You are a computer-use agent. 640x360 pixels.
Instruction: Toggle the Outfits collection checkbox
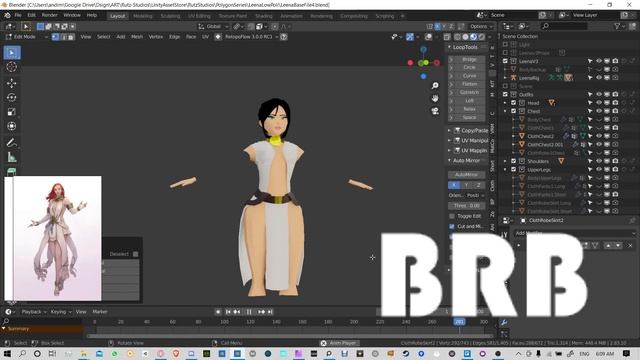505,94
